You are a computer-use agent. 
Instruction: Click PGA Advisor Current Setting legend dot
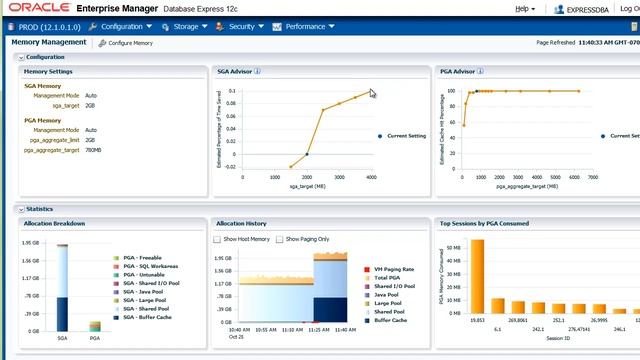[603, 136]
